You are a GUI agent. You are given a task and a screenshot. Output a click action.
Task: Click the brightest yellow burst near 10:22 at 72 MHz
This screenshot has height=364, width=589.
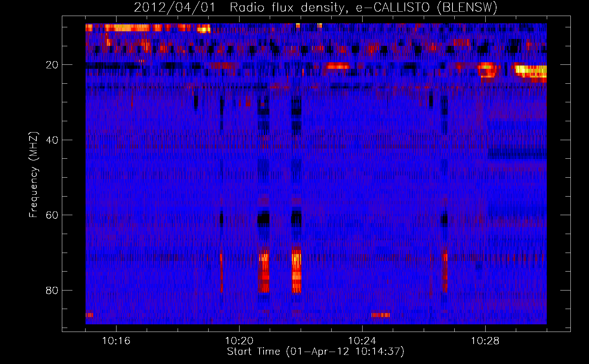297,258
